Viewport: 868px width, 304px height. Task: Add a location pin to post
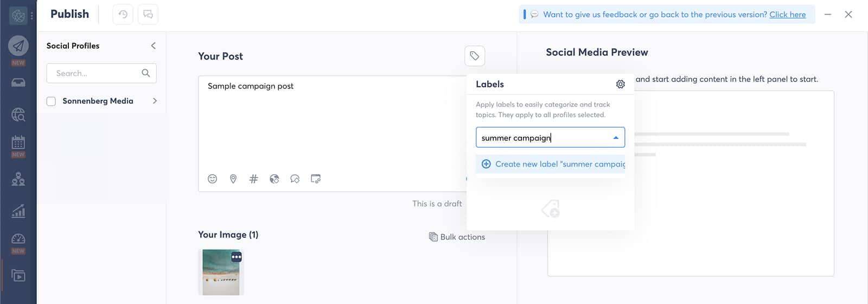(x=233, y=179)
